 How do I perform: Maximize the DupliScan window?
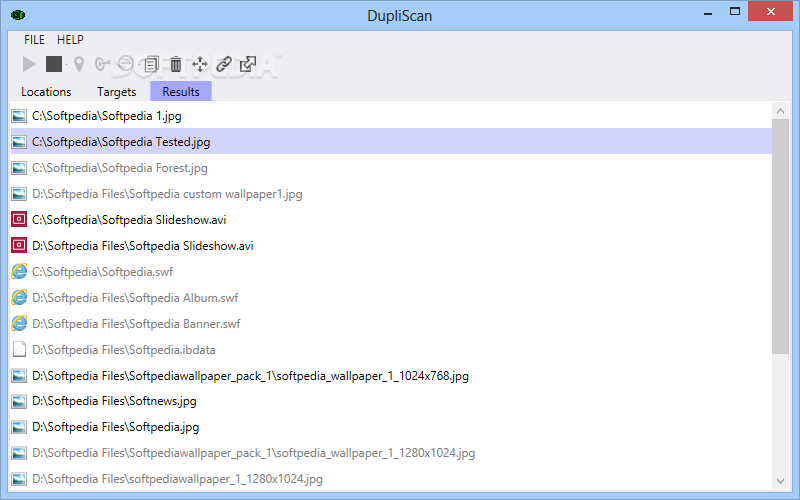[735, 12]
